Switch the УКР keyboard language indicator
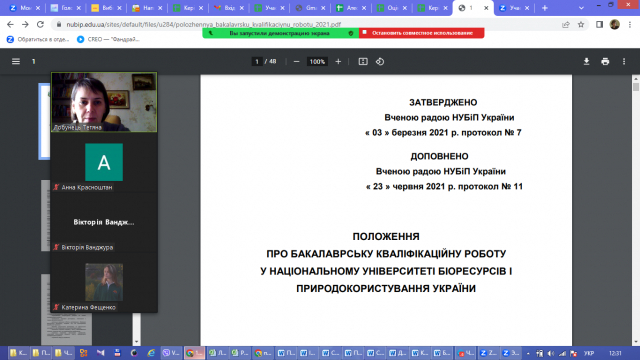 coord(589,353)
